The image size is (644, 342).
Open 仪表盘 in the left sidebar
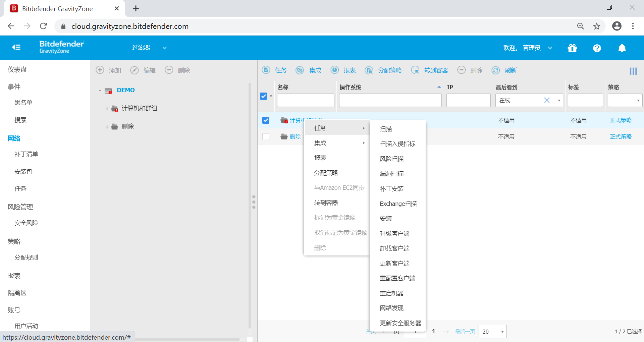tap(17, 69)
